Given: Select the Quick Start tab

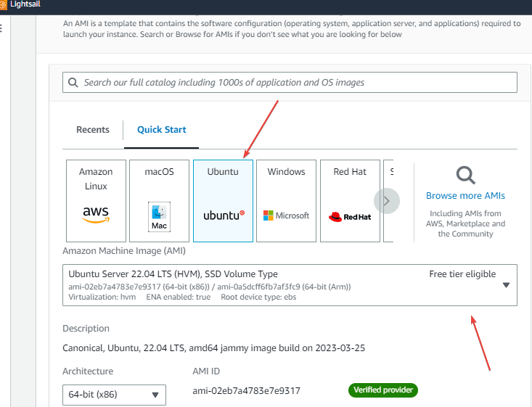Looking at the screenshot, I should pos(162,130).
